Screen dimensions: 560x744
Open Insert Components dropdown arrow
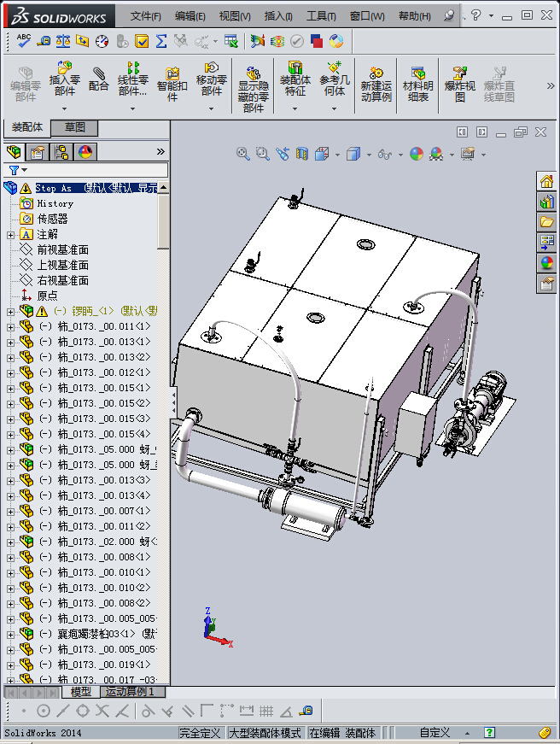click(x=65, y=109)
